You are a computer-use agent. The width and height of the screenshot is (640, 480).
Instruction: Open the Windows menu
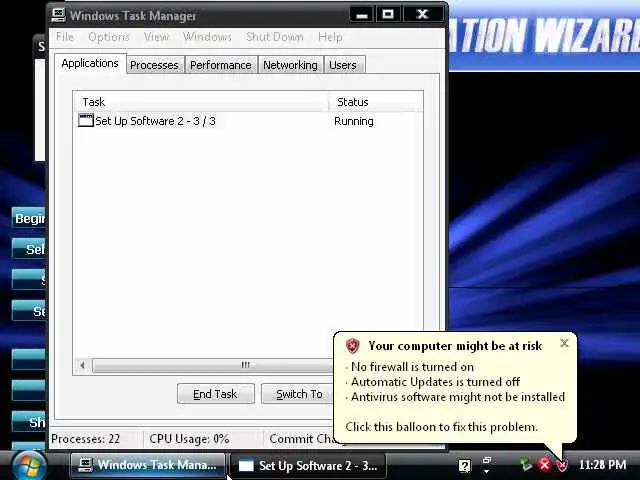point(207,37)
